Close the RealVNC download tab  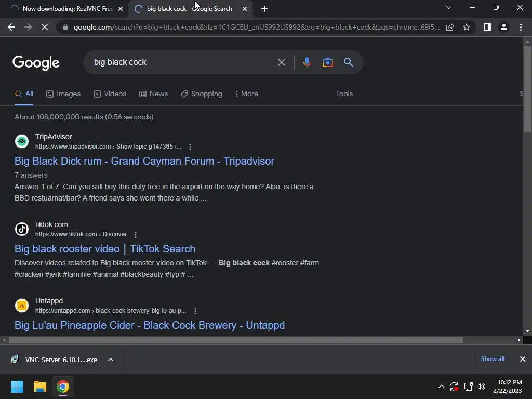pyautogui.click(x=121, y=9)
